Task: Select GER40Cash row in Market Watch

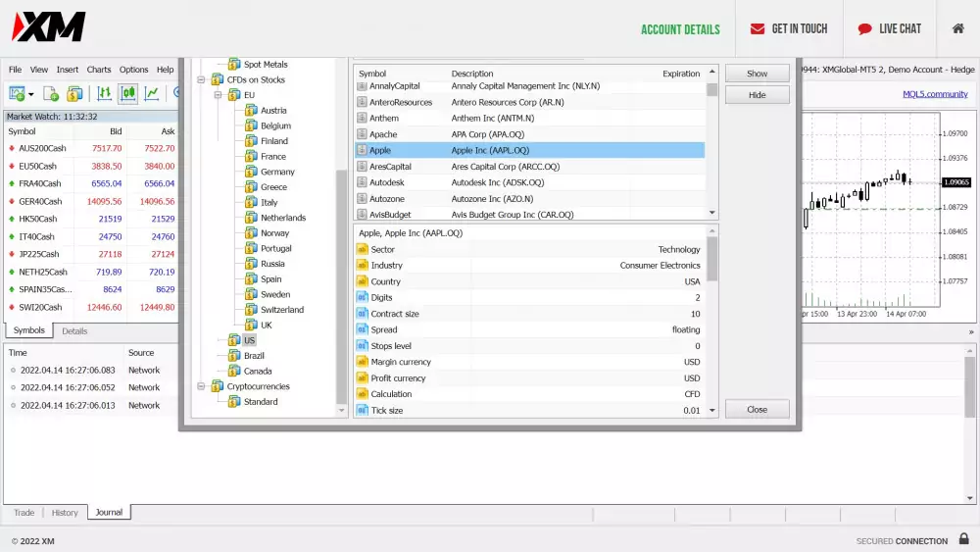Action: point(91,201)
